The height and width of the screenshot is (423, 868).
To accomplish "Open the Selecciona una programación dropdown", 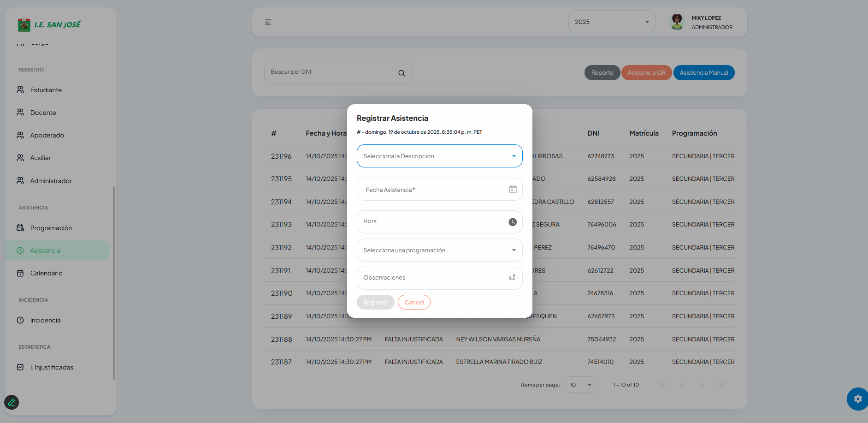I will [x=439, y=250].
